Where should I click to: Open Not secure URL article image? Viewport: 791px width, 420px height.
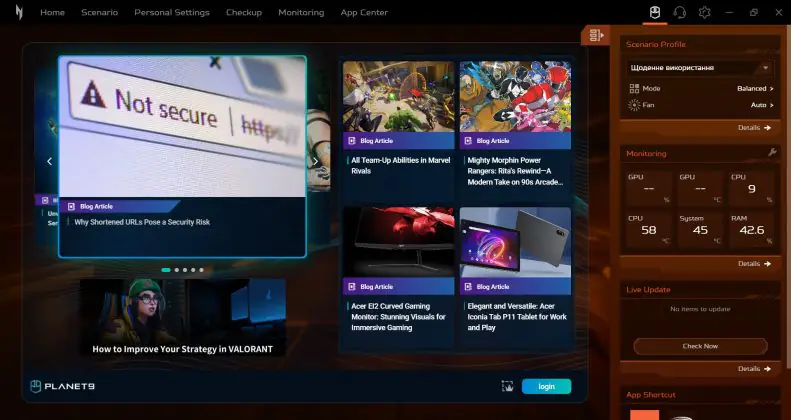(x=183, y=127)
